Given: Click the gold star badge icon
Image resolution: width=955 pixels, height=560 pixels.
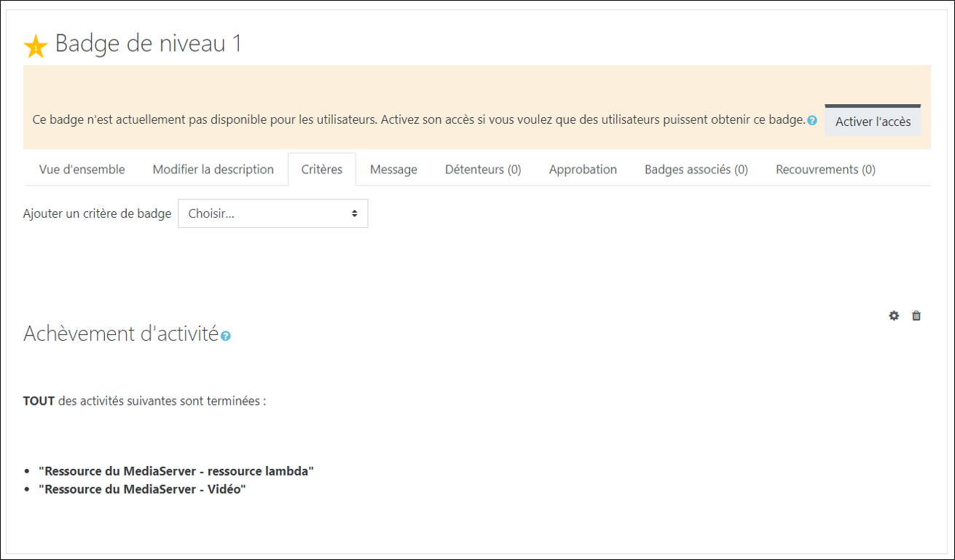Looking at the screenshot, I should pyautogui.click(x=36, y=47).
